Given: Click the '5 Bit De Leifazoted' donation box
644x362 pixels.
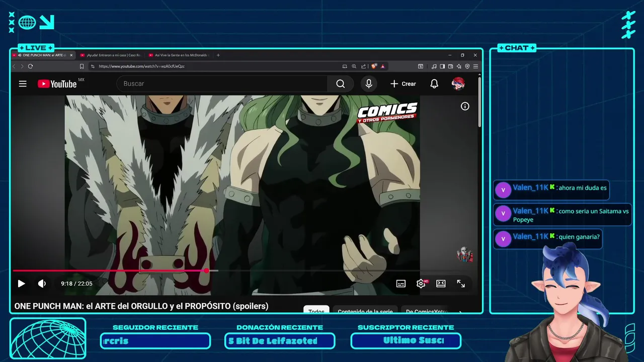Looking at the screenshot, I should (x=280, y=341).
